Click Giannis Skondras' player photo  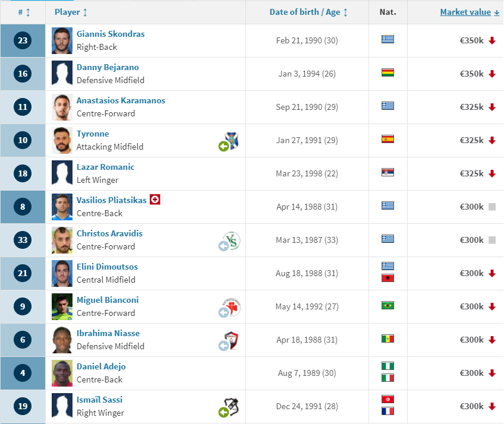pyautogui.click(x=62, y=41)
